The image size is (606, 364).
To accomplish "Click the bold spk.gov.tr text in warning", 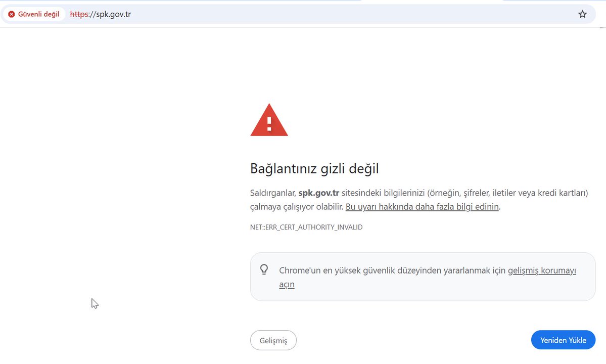I will 319,193.
